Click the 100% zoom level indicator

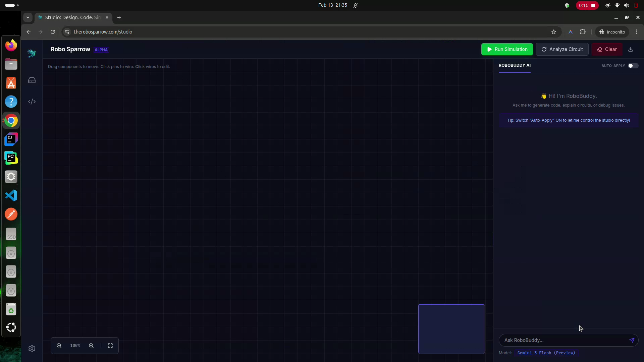click(75, 346)
